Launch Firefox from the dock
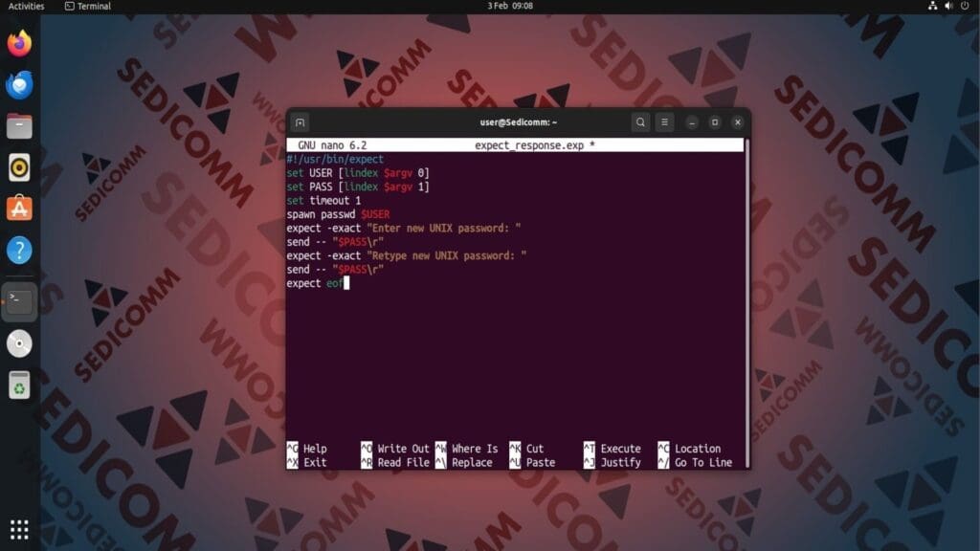This screenshot has width=980, height=551. [x=17, y=45]
